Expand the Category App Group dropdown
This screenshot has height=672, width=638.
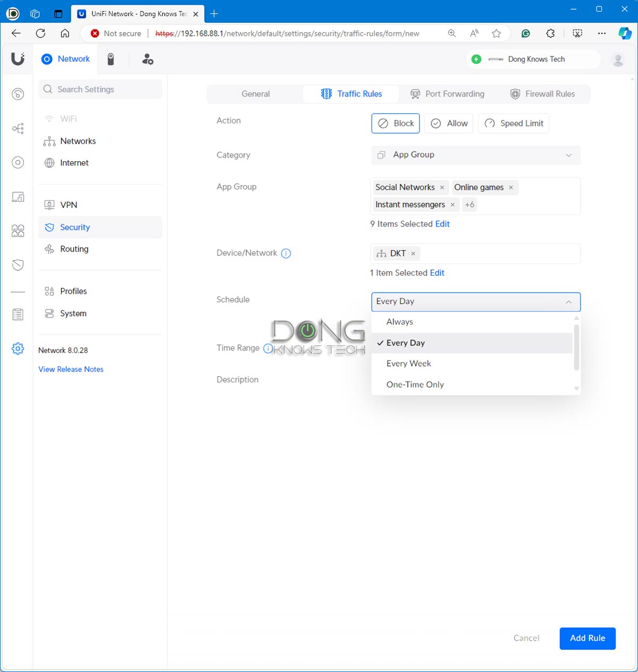[475, 155]
